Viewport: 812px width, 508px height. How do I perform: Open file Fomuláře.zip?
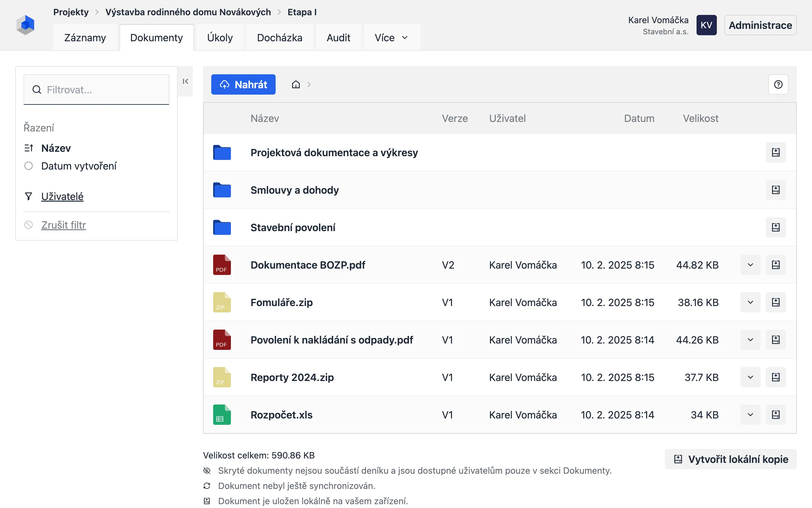[x=282, y=302]
